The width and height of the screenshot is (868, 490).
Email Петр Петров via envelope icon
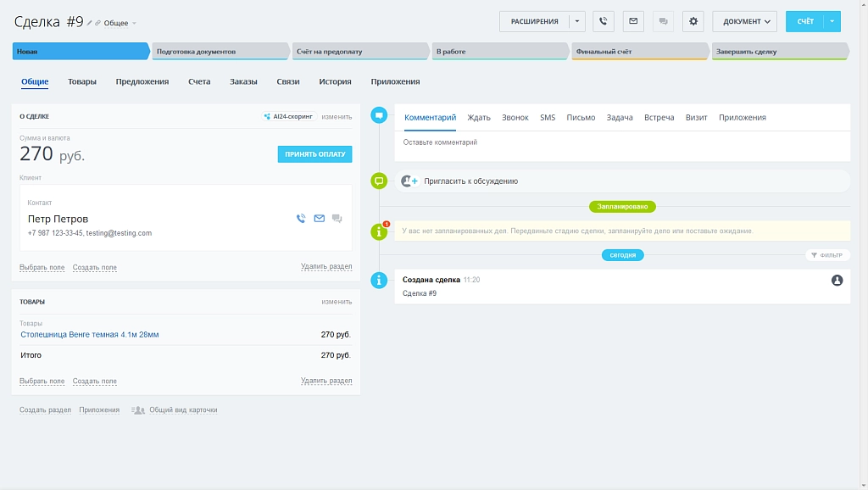tap(320, 218)
